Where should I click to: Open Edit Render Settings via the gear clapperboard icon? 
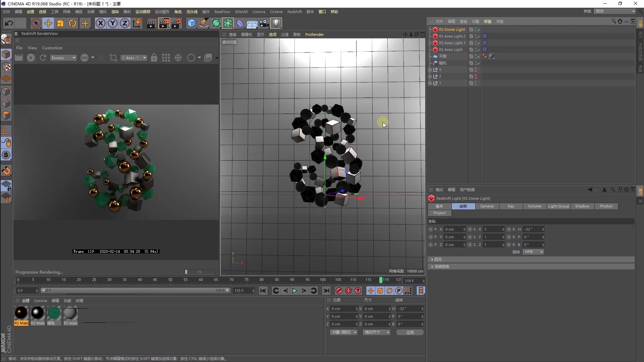pyautogui.click(x=177, y=23)
